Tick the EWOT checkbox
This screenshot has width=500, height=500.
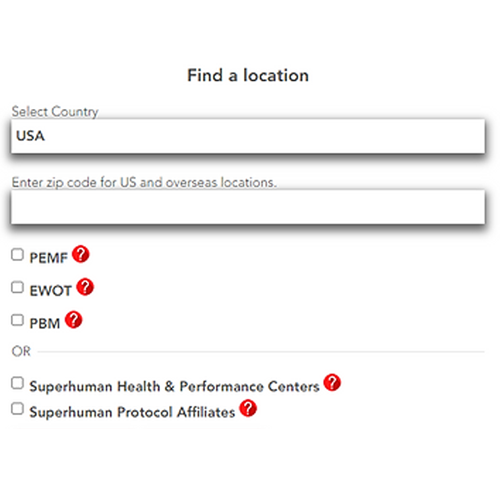17,287
